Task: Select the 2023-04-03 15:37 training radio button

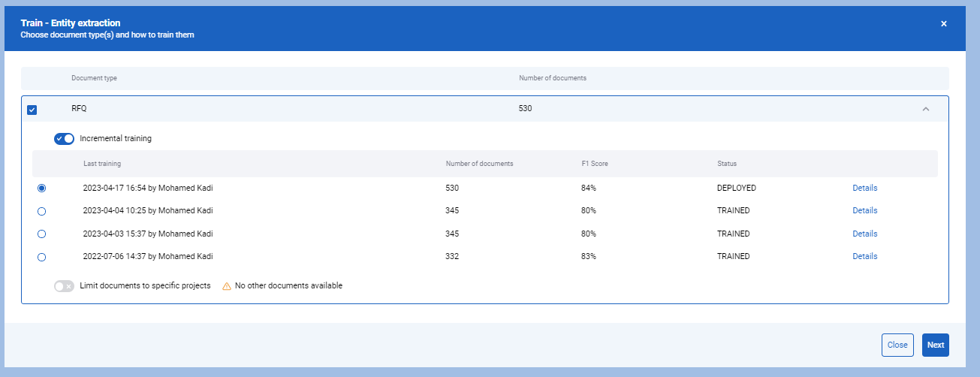Action: (41, 234)
